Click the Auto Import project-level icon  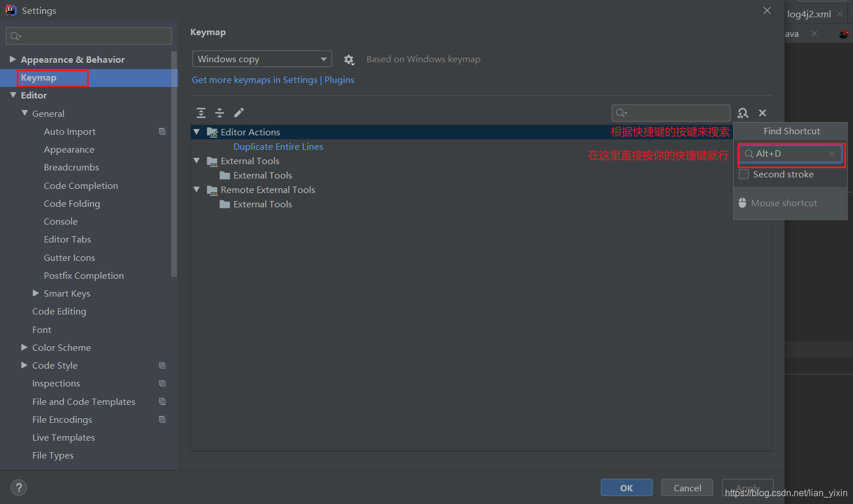162,131
